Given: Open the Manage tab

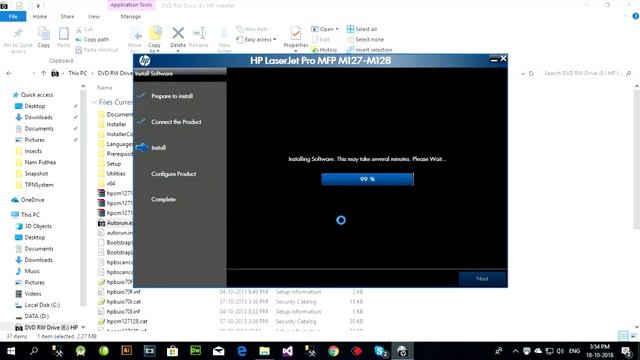Looking at the screenshot, I should [131, 16].
